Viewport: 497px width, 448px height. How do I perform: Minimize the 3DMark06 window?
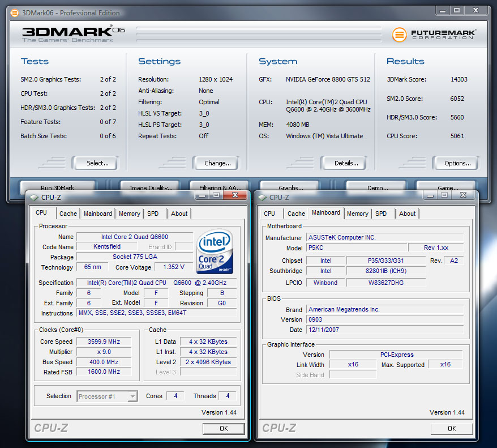(443, 10)
